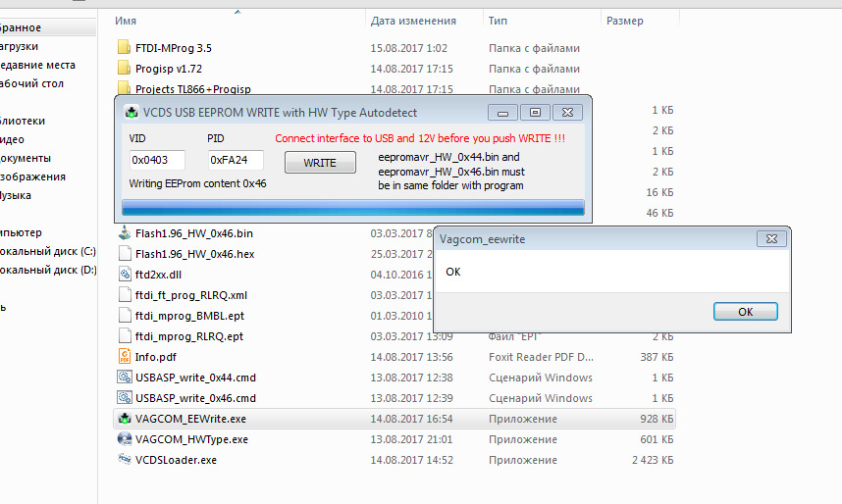The image size is (842, 504).
Task: Select the Библиотеки sidebar heading
Action: [22, 121]
